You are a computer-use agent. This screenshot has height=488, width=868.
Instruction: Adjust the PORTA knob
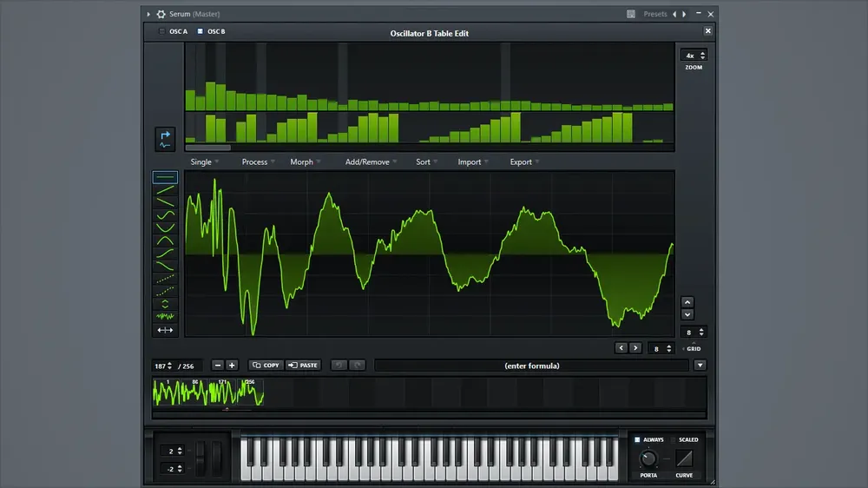click(x=648, y=458)
